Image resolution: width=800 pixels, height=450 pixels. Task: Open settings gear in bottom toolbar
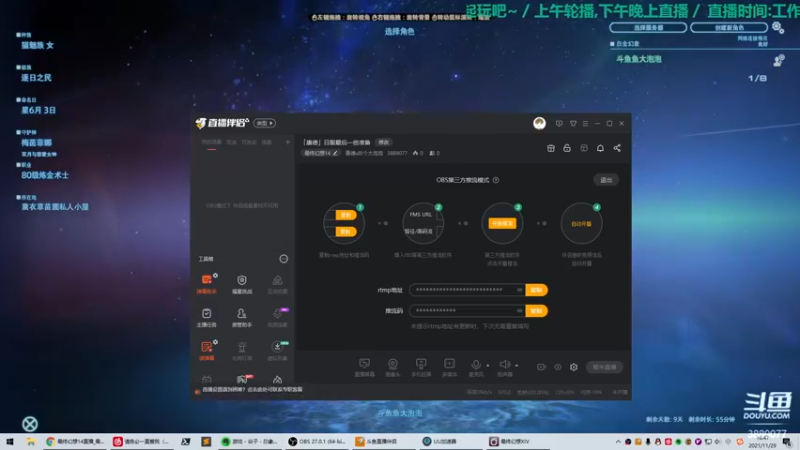point(574,367)
